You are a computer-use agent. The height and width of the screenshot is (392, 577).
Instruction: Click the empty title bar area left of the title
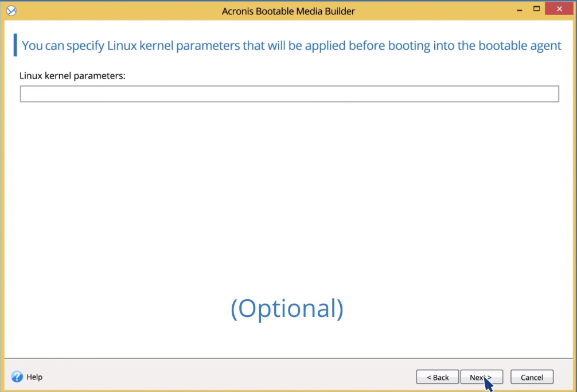click(x=118, y=11)
